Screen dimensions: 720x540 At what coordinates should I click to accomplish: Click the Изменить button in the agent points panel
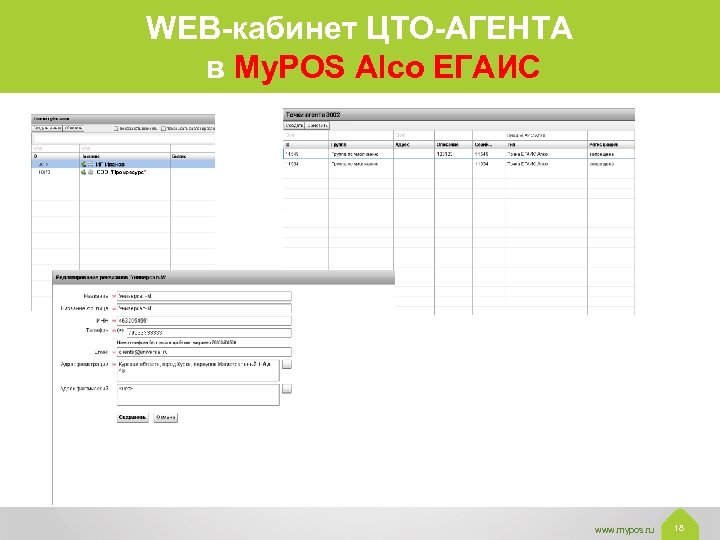click(317, 125)
